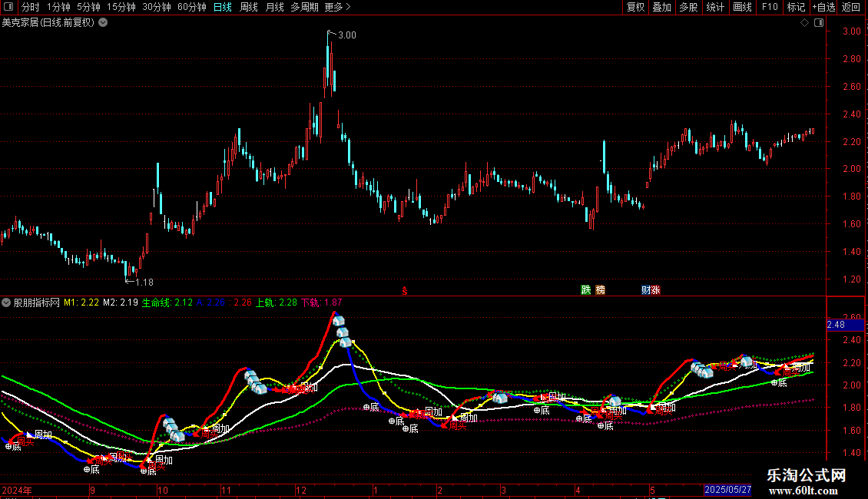Image resolution: width=868 pixels, height=499 pixels.
Task: Activate the 画线 drawing tools
Action: tap(742, 7)
